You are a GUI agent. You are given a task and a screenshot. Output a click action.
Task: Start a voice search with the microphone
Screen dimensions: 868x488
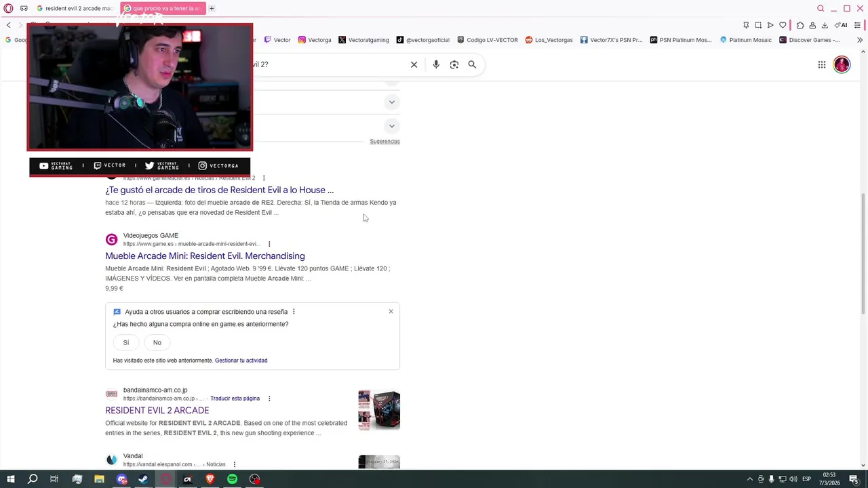click(x=436, y=64)
